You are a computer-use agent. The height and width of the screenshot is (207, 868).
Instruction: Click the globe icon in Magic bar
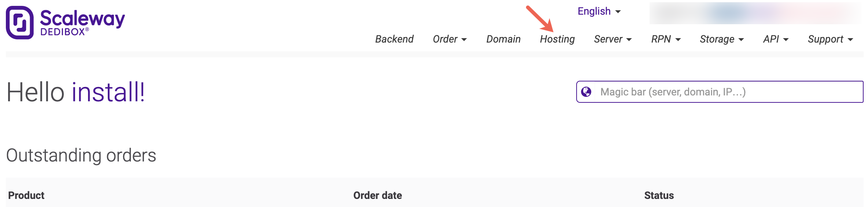[586, 92]
